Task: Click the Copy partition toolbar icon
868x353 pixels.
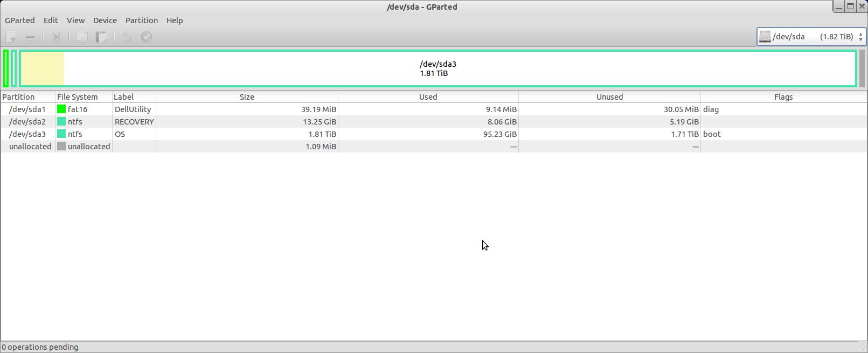Action: point(81,37)
